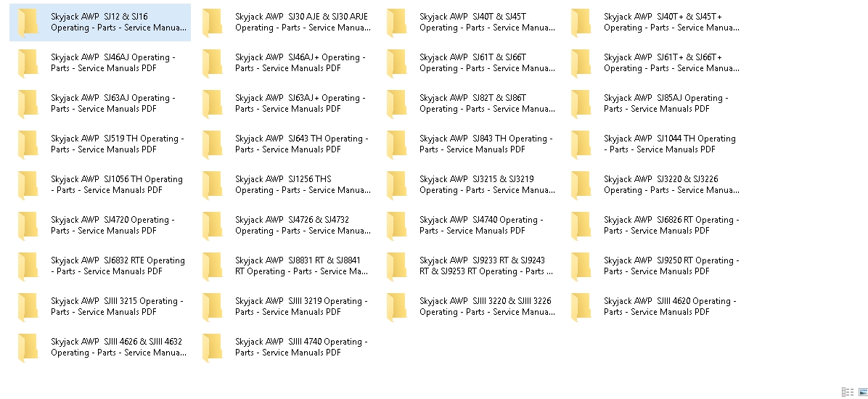This screenshot has height=399, width=868.
Task: Select folder icon for SJ3220 & SJ3226
Action: [x=581, y=186]
